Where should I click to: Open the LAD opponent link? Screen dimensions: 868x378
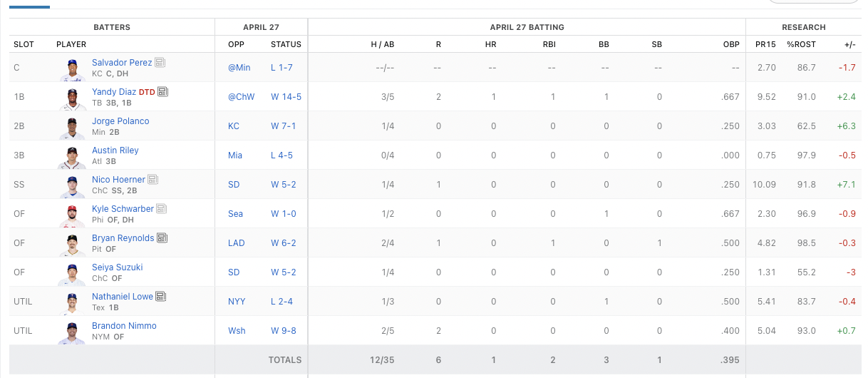(x=236, y=243)
